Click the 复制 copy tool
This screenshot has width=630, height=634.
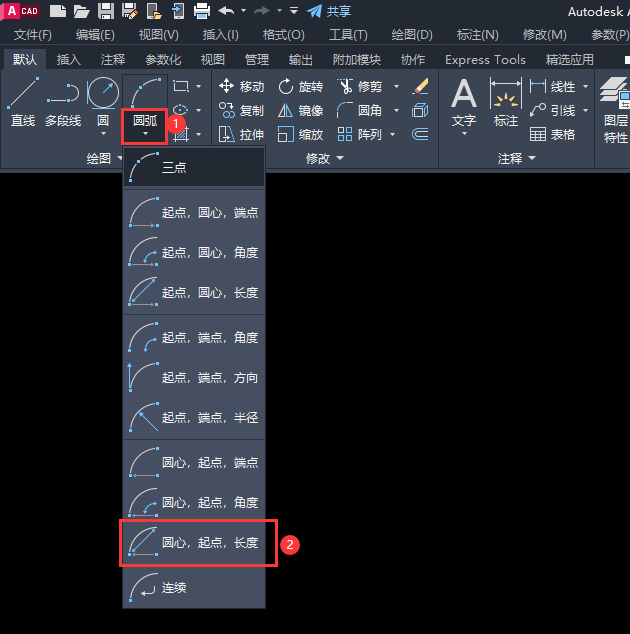point(241,110)
